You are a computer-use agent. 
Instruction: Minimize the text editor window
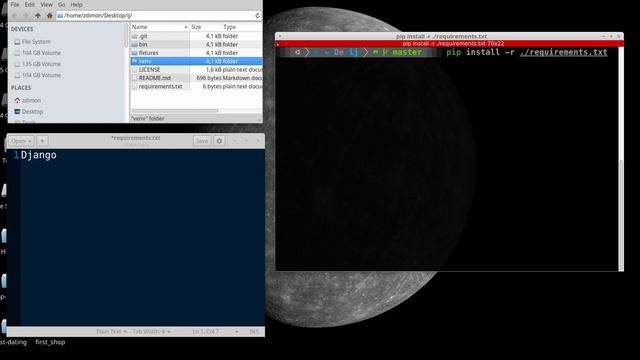[x=235, y=141]
